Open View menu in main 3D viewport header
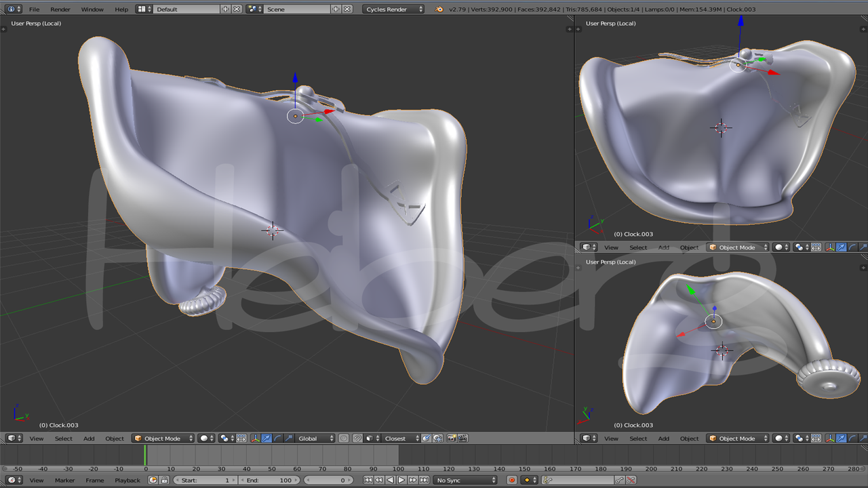This screenshot has height=488, width=868. click(x=37, y=439)
